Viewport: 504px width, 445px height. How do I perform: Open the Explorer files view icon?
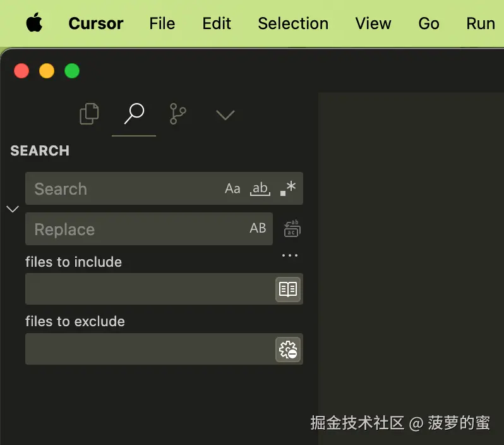89,114
